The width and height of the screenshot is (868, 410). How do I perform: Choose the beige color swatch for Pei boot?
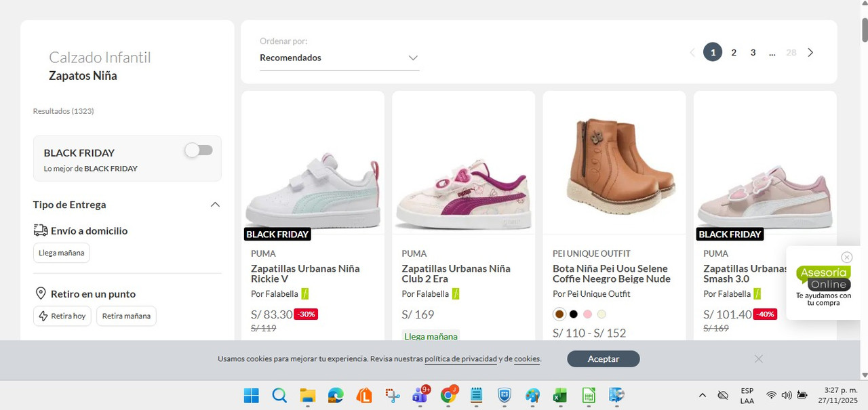point(601,314)
